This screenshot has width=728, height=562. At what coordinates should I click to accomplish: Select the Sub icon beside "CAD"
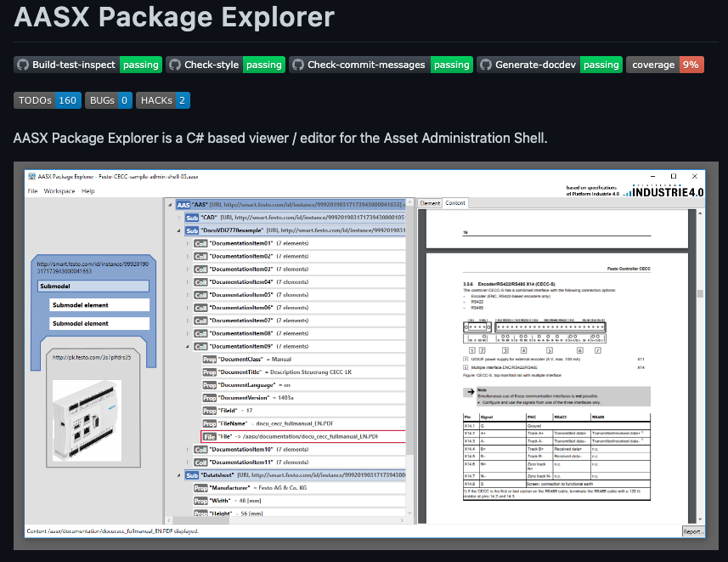[x=193, y=218]
